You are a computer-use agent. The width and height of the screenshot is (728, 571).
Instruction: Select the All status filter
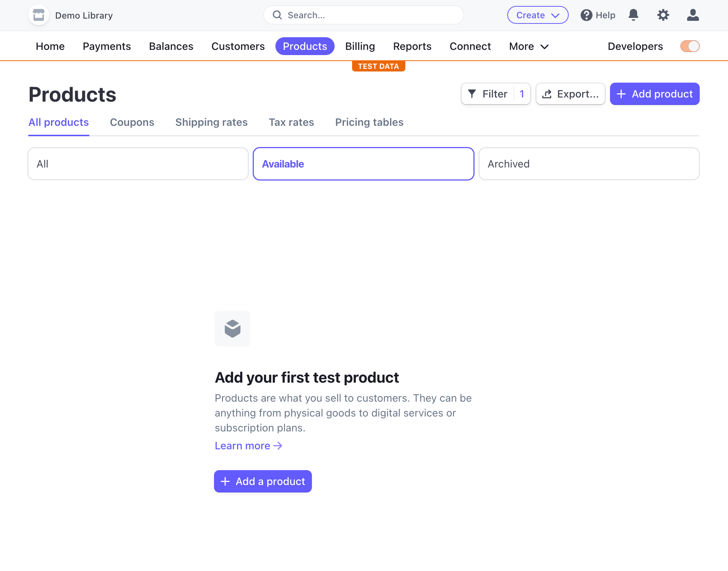(138, 164)
